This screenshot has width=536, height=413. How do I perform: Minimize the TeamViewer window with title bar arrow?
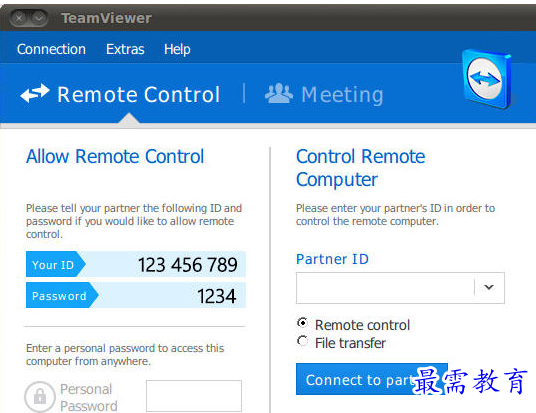[39, 18]
